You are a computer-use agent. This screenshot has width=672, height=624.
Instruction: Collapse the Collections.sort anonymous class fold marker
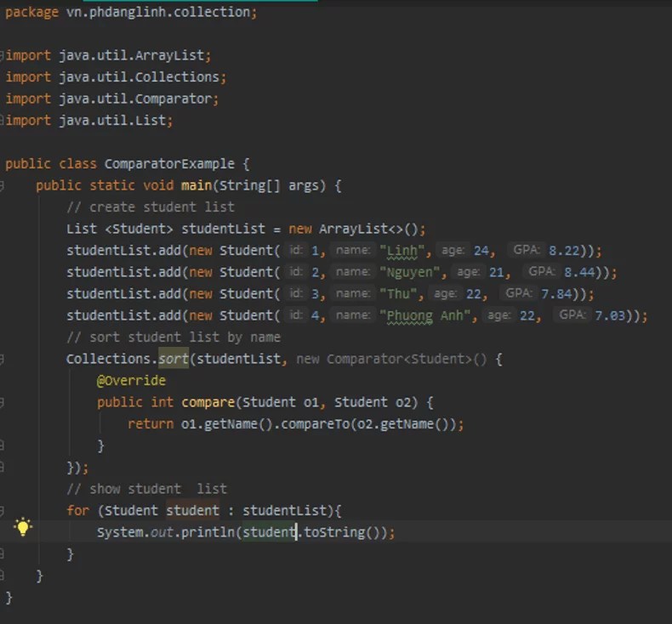pos(2,359)
